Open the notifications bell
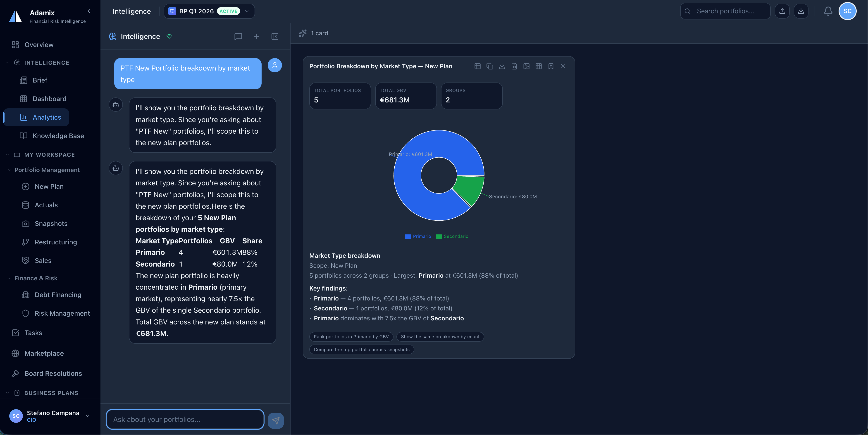868x435 pixels. [828, 11]
